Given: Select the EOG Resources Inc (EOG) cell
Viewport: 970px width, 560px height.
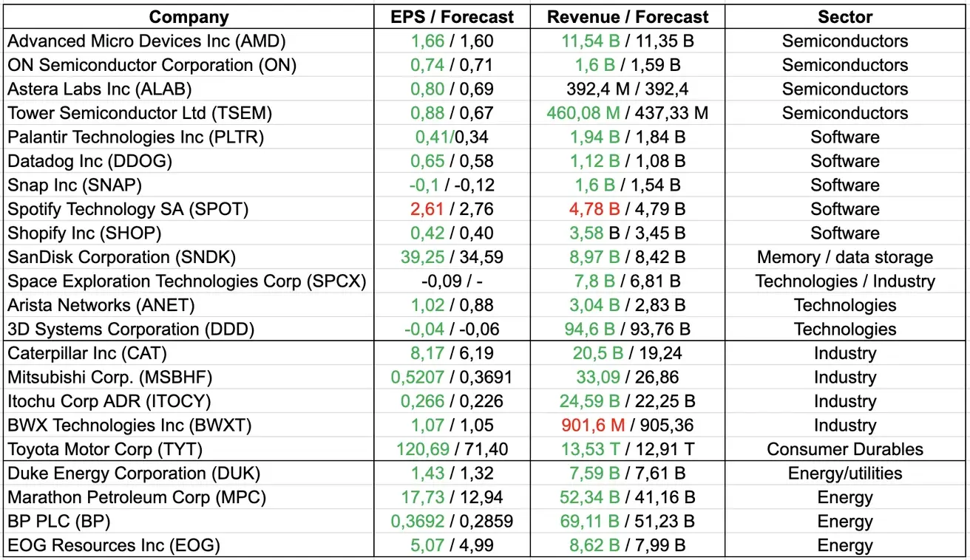Looking at the screenshot, I should [189, 546].
